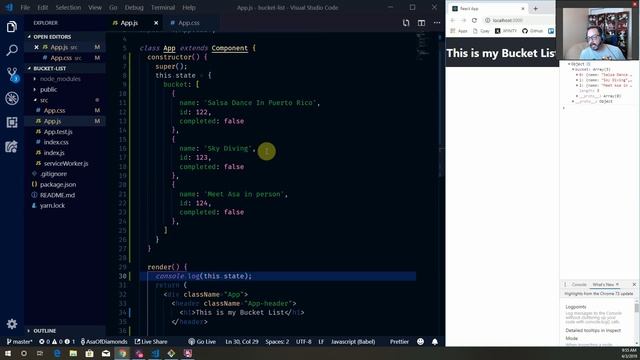Open the View menu
This screenshot has height=360, width=640.
point(95,7)
